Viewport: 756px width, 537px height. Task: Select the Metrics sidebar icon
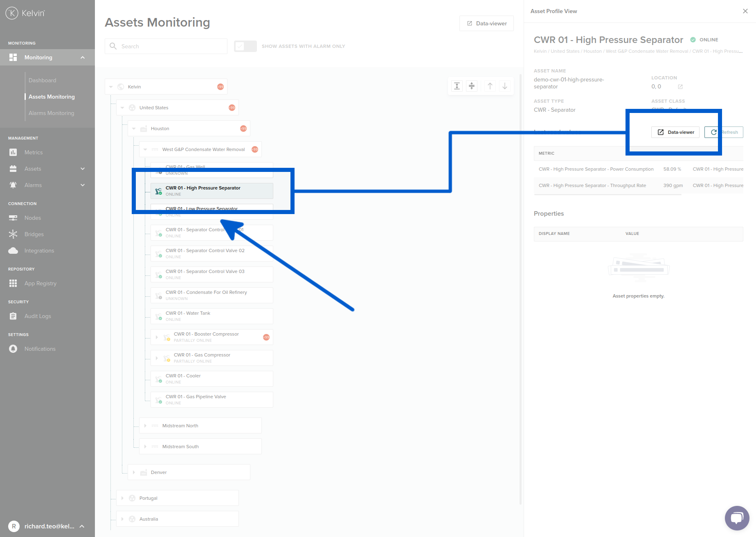click(x=13, y=152)
